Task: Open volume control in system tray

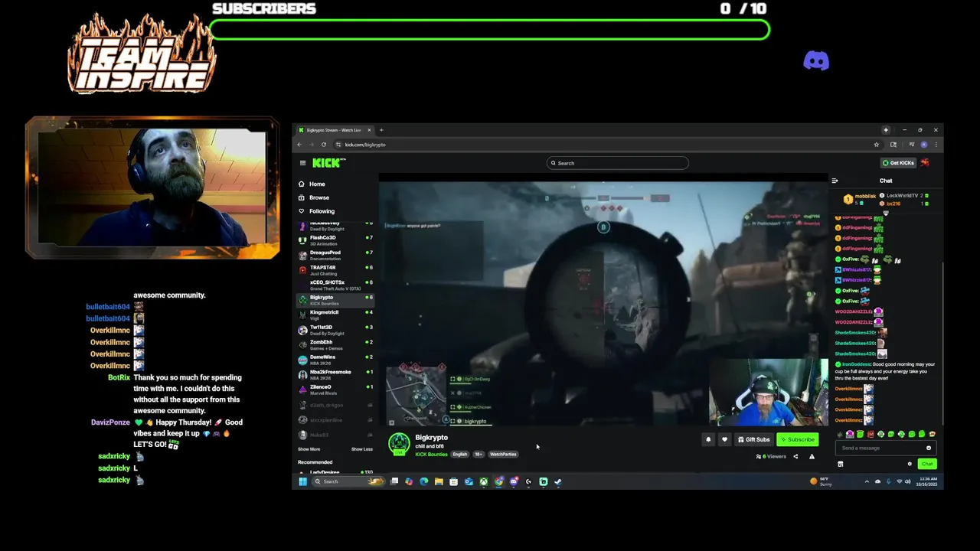Action: pos(908,481)
